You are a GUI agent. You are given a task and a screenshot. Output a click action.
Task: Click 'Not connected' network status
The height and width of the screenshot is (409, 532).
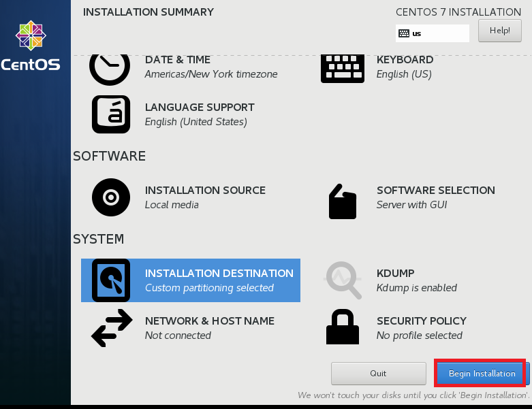pos(178,335)
